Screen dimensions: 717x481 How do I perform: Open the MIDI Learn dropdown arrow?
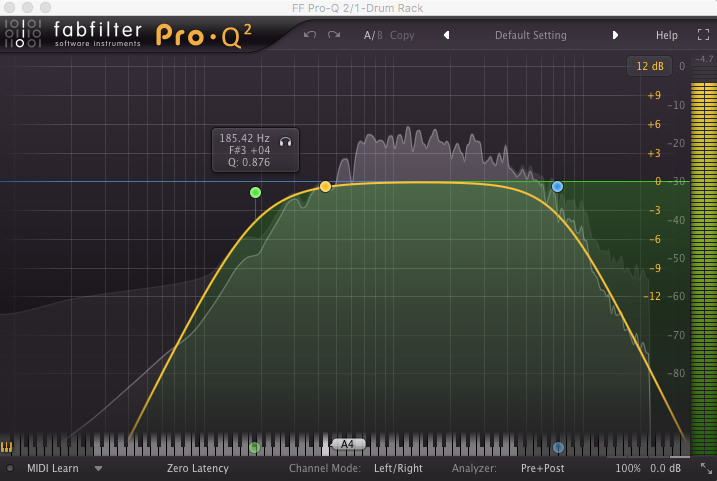98,469
